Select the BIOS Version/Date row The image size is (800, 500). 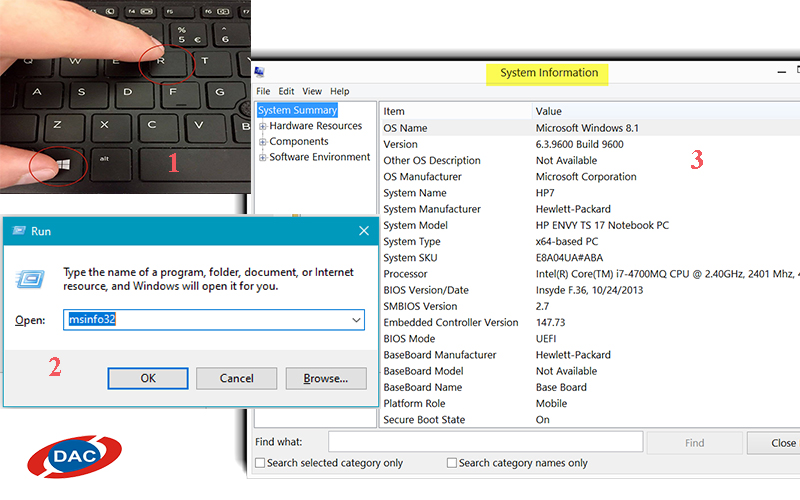pos(590,290)
